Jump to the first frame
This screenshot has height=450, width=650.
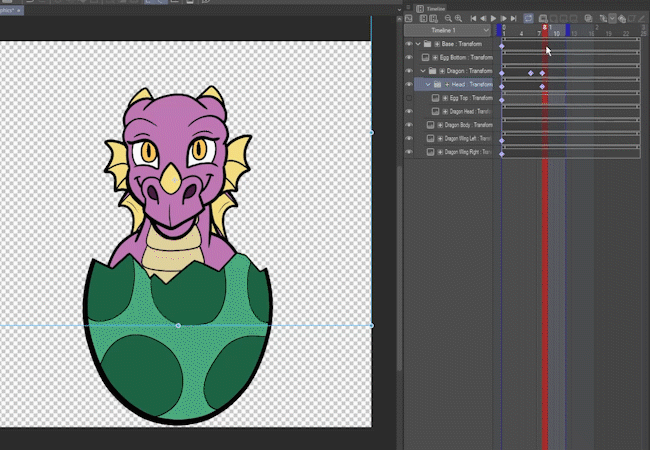pyautogui.click(x=473, y=18)
